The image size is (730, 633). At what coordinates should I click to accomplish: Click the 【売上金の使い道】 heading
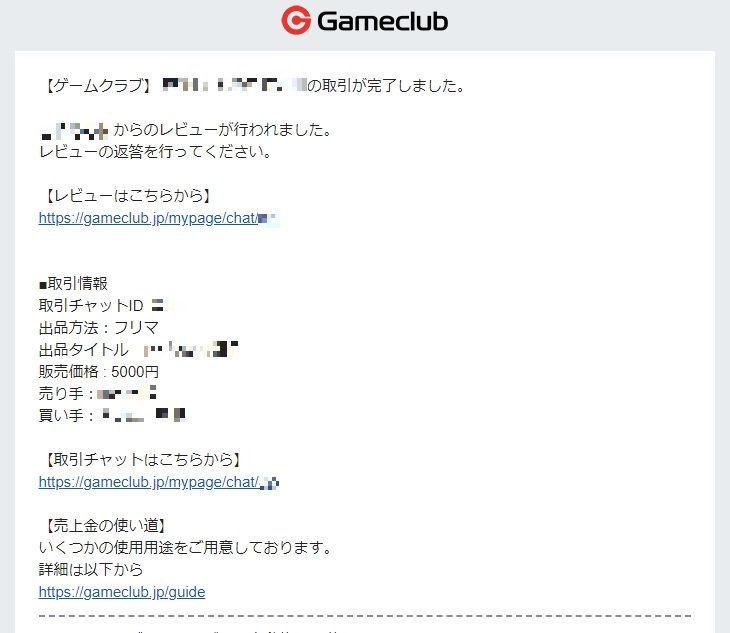point(103,526)
